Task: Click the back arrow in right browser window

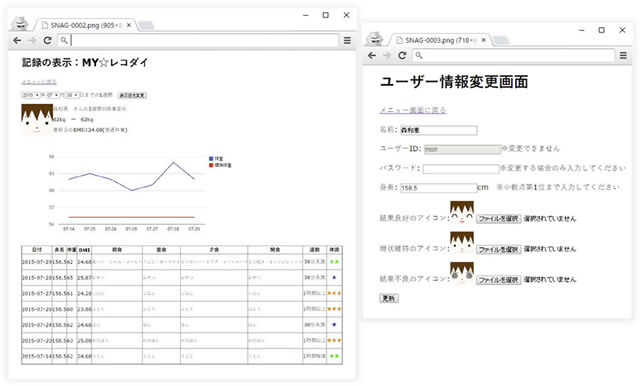Action: point(372,55)
